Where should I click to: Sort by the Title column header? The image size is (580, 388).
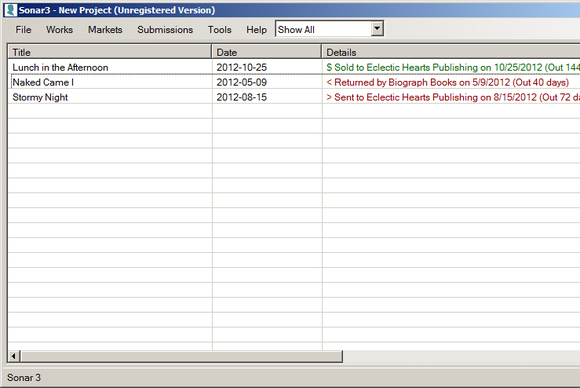(x=110, y=52)
